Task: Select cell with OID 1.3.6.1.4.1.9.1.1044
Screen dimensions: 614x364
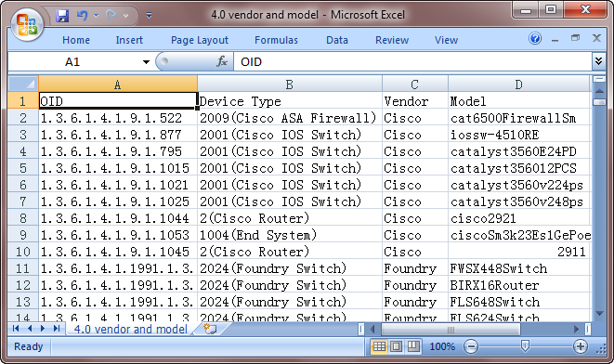Action: (118, 218)
